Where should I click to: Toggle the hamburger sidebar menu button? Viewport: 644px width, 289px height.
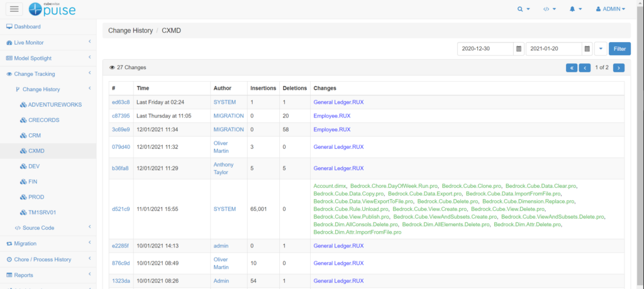click(x=14, y=9)
